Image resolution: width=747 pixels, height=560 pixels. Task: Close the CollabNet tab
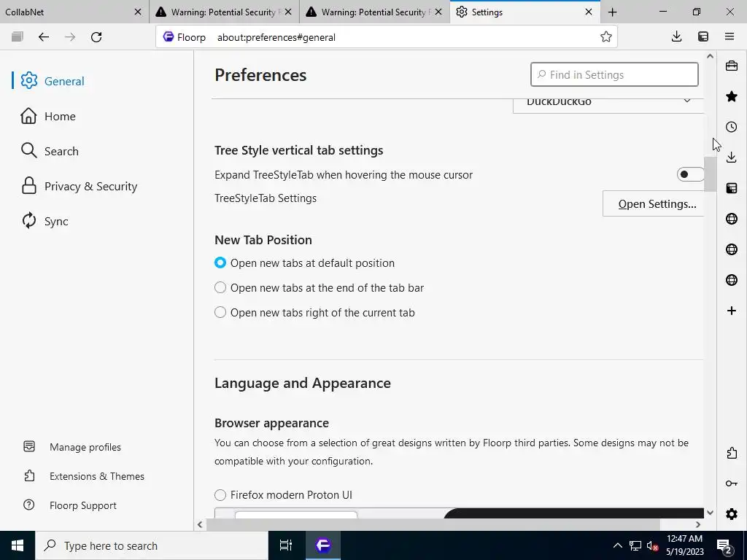click(138, 12)
